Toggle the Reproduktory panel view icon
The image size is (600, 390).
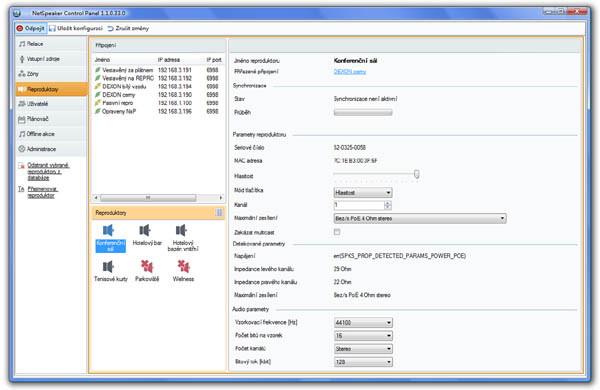click(219, 212)
